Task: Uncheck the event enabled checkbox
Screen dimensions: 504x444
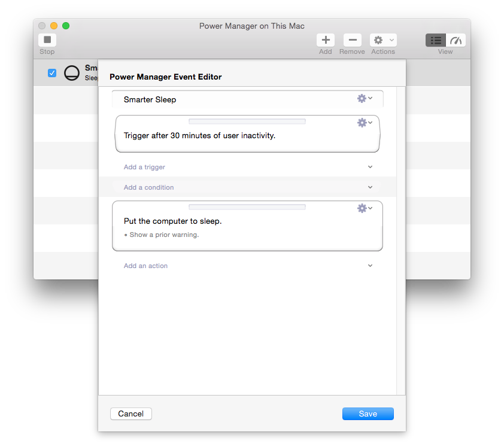Action: 52,73
